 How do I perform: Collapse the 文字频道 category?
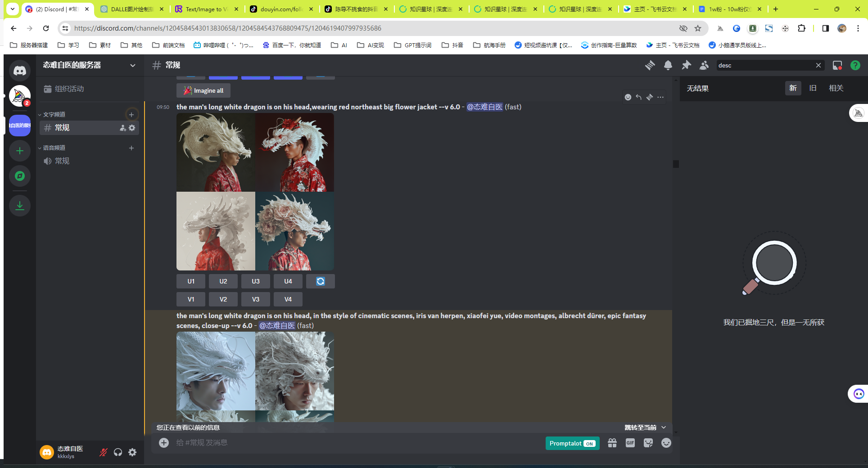[x=54, y=115]
